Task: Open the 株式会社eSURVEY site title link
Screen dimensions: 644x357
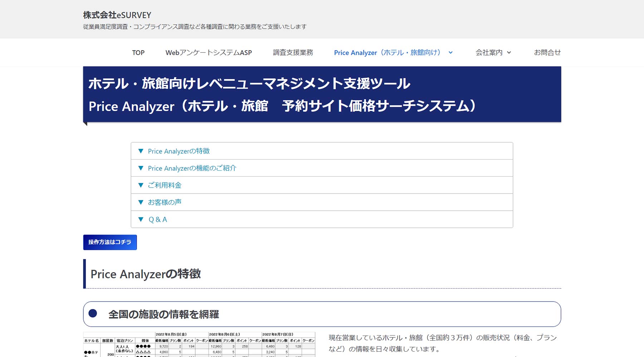Action: pyautogui.click(x=117, y=15)
